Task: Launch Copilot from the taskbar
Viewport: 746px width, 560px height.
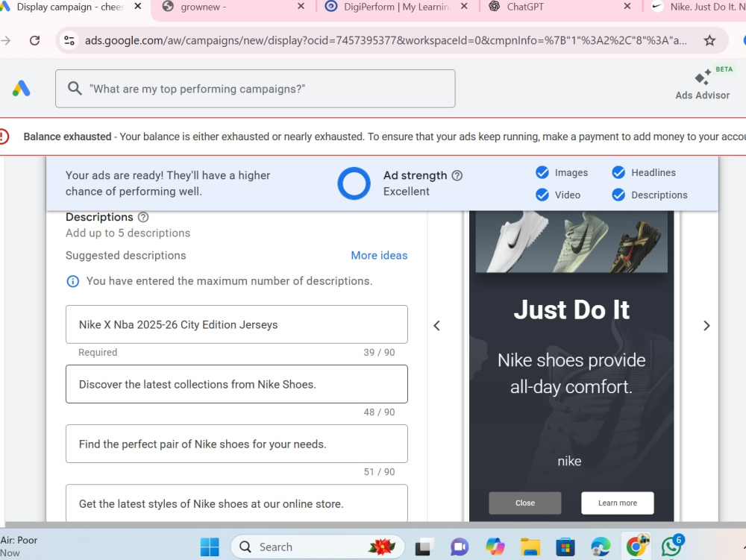Action: [495, 547]
